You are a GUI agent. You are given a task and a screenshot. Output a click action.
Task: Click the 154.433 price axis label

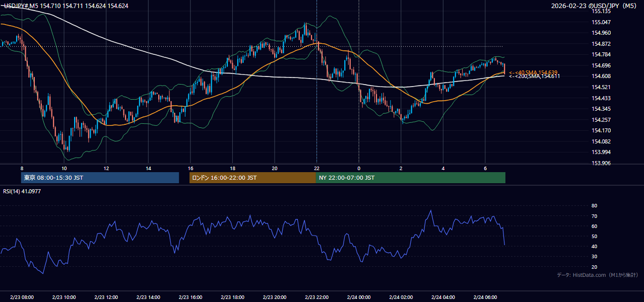point(601,98)
